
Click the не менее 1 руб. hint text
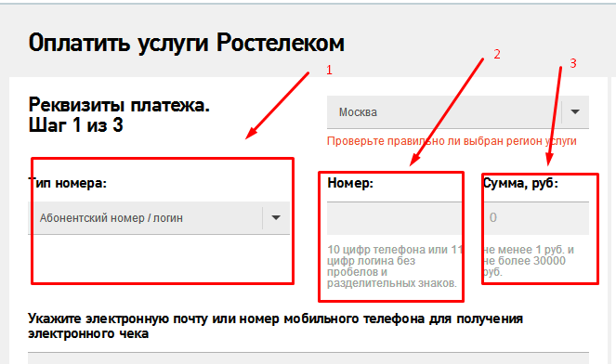click(529, 261)
